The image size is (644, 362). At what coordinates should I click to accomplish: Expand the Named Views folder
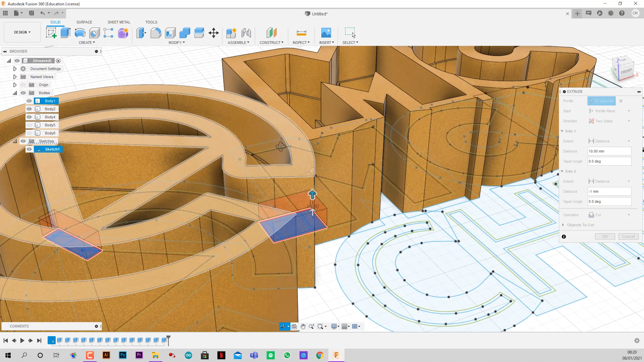point(15,77)
